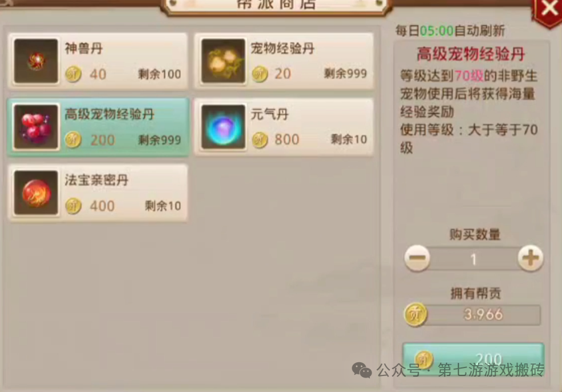Viewport: 562px width, 392px height.
Task: Increase purchase quantity with plus button
Action: point(531,258)
